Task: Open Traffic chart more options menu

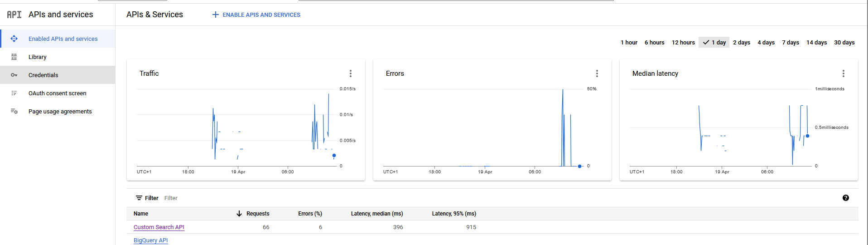Action: coord(351,73)
